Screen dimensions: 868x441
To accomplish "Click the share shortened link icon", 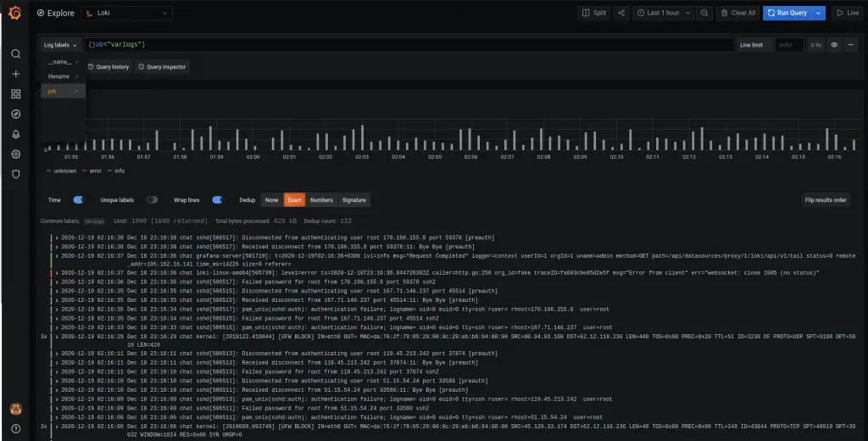I will 621,13.
